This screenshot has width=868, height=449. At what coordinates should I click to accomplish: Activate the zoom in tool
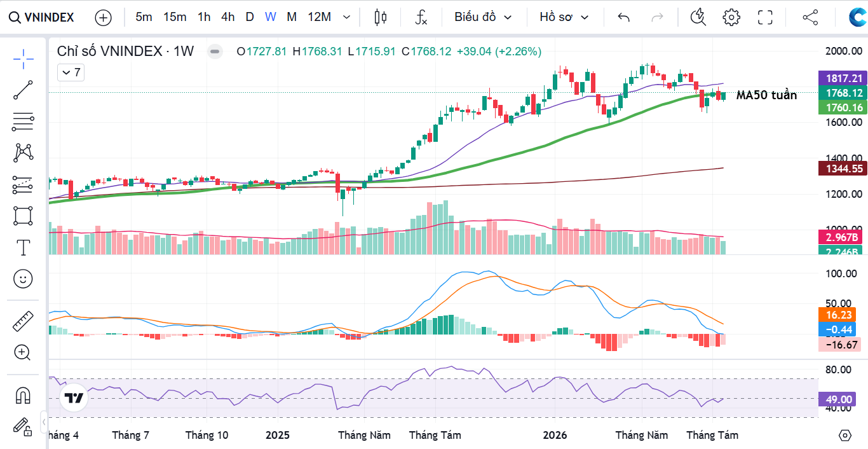point(24,352)
